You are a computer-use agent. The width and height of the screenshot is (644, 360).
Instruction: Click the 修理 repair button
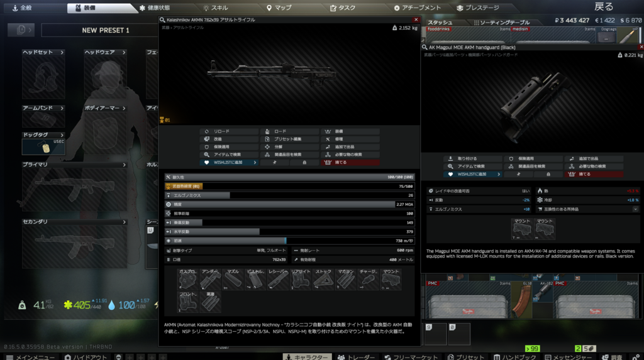[350, 139]
